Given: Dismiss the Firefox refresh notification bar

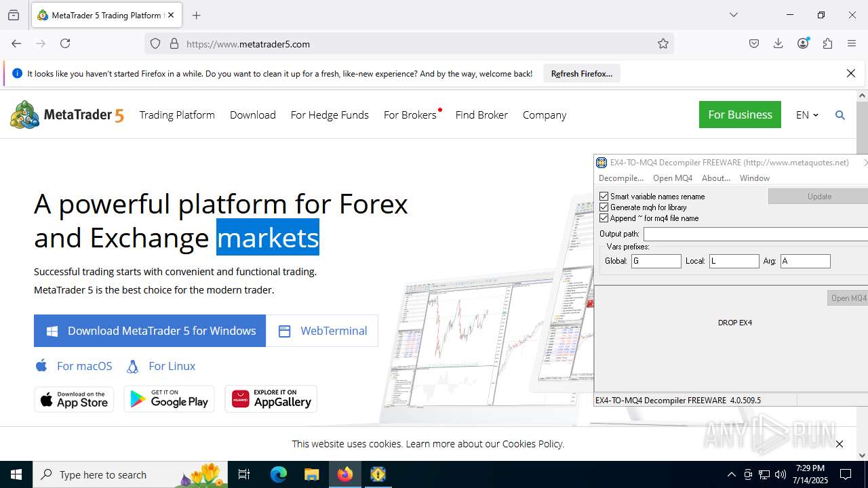Looking at the screenshot, I should 851,73.
